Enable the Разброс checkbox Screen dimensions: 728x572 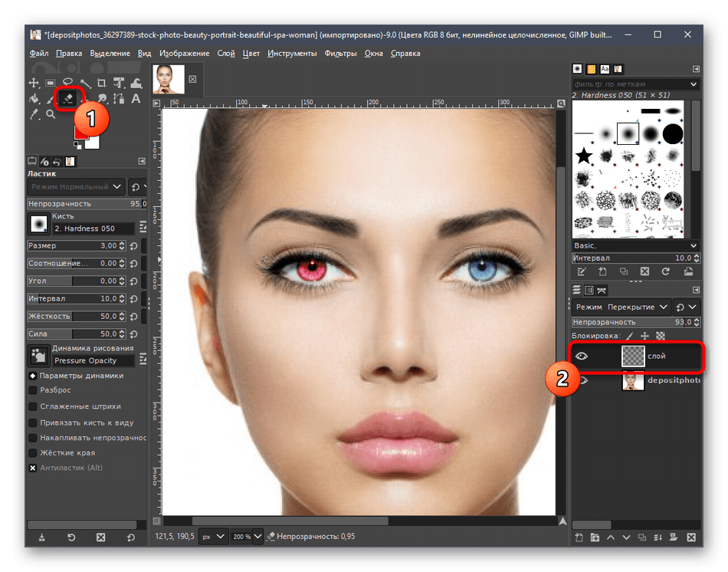pos(33,391)
